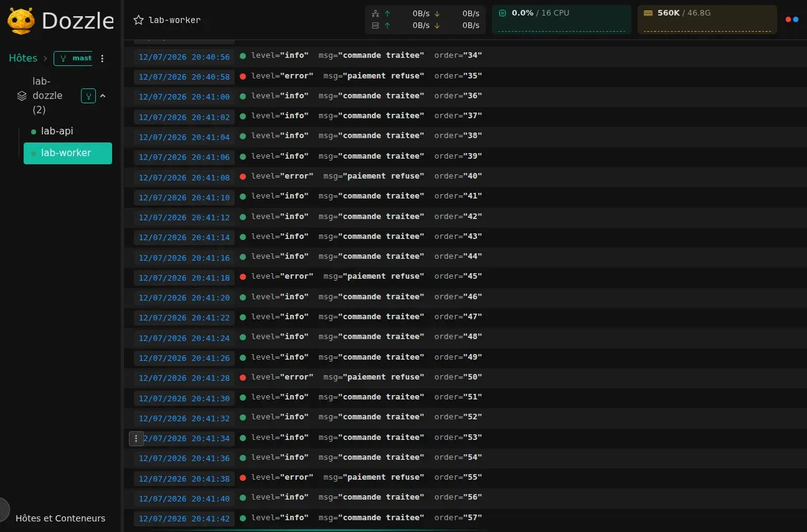Click level="info" on order 44 line
Screen dimensions: 807x532
tap(280, 256)
